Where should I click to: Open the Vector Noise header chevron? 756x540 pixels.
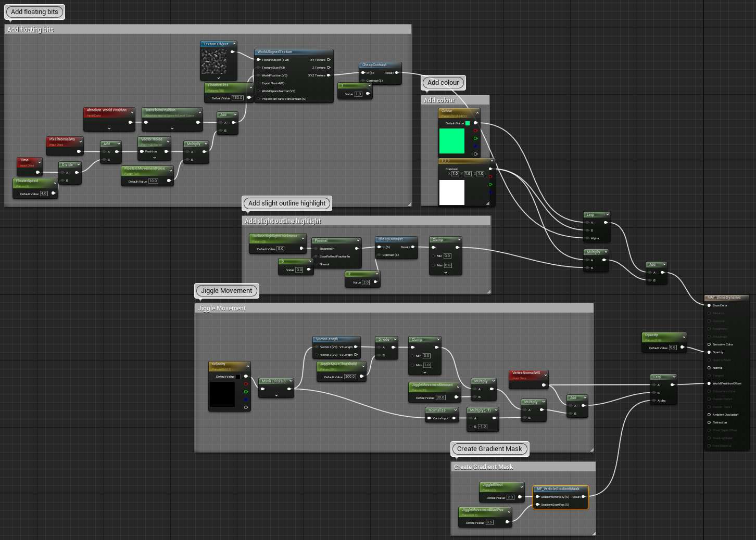(x=168, y=142)
